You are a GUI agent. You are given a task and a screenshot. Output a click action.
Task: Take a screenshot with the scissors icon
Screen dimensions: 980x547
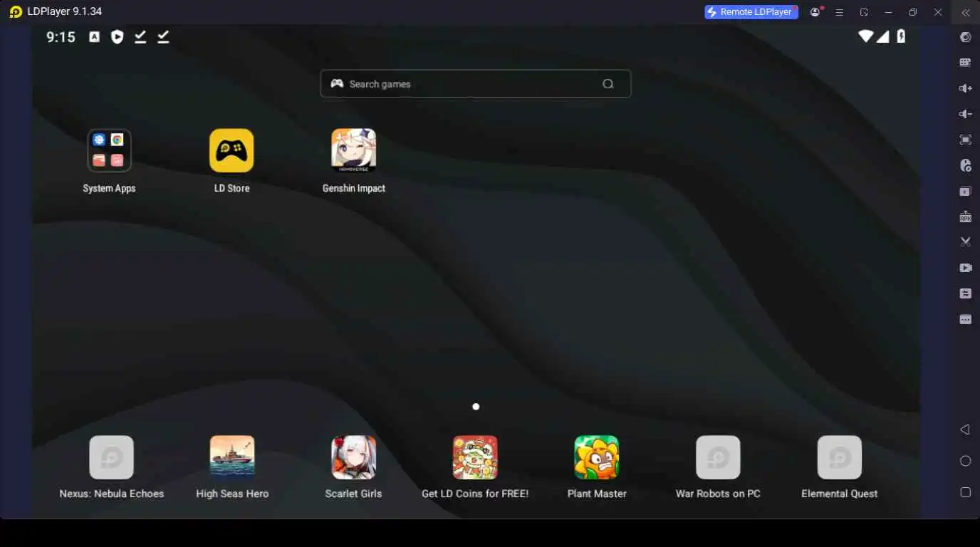pyautogui.click(x=966, y=242)
